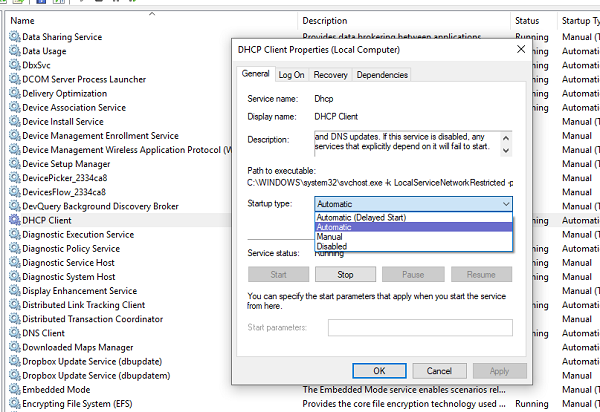Select the DevQuery Background Discovery Broker icon
The height and width of the screenshot is (412, 600).
pos(15,206)
